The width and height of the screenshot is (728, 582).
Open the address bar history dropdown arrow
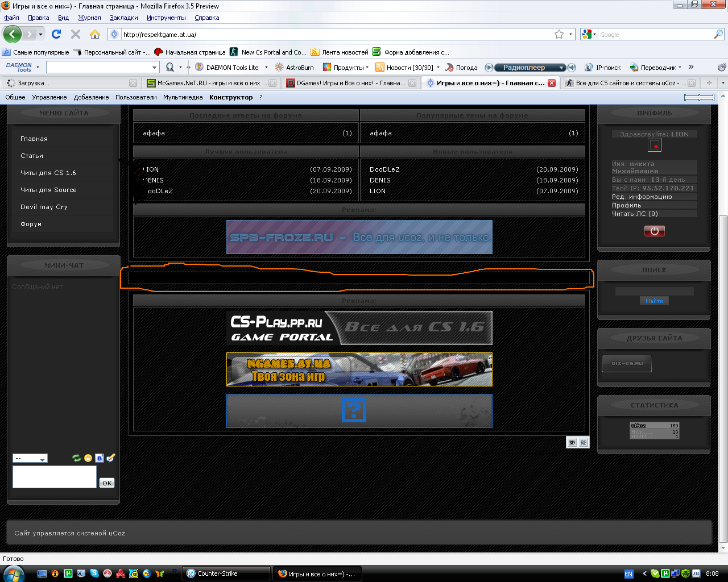[x=571, y=34]
